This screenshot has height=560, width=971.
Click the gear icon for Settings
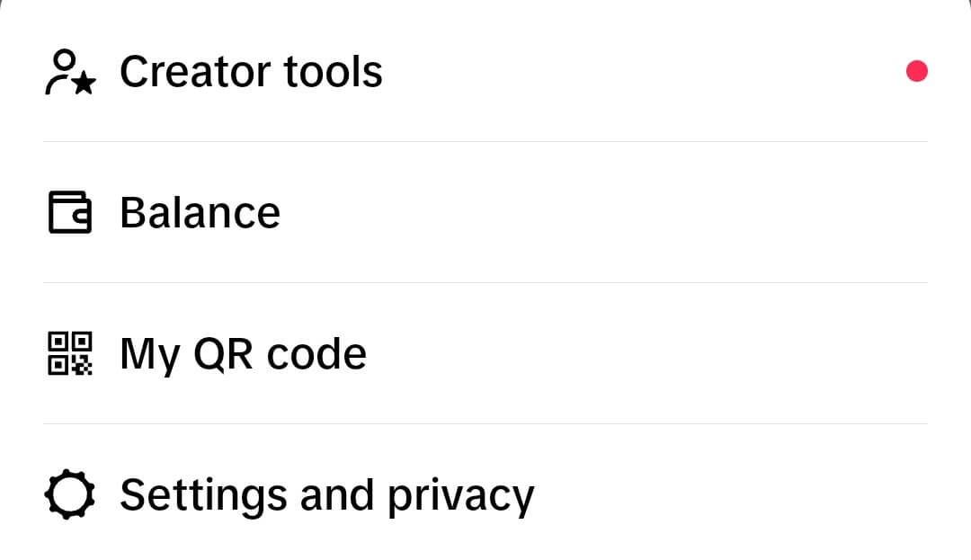tap(70, 494)
